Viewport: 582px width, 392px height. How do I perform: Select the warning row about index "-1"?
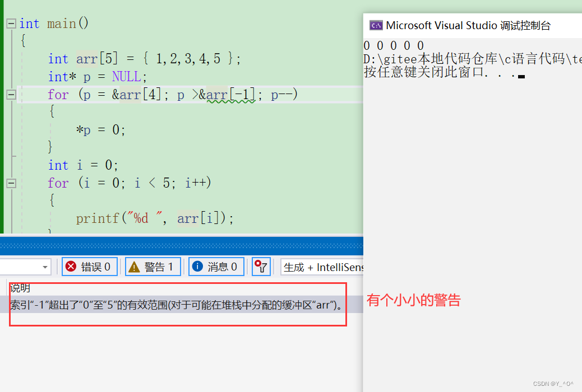pos(182,305)
